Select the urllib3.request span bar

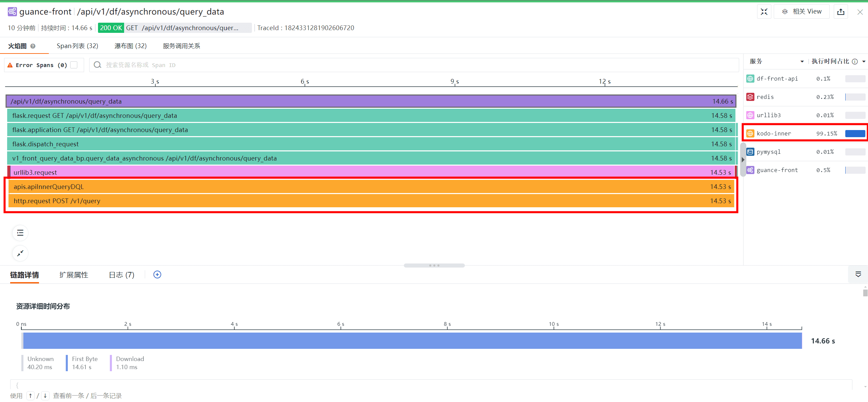372,172
